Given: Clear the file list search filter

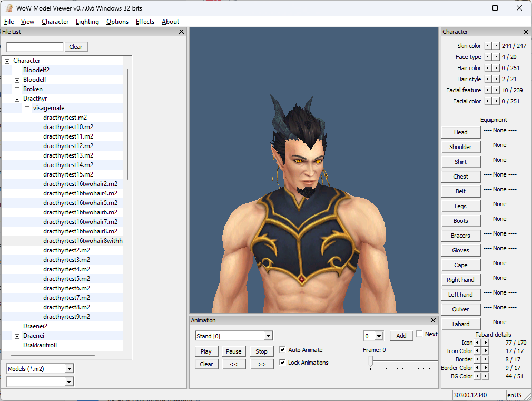Looking at the screenshot, I should click(x=76, y=47).
